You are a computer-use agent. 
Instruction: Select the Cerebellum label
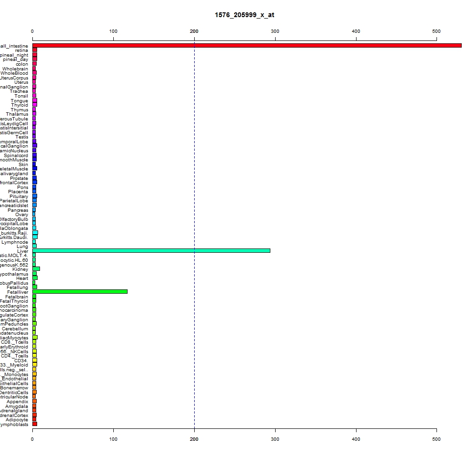point(15,329)
